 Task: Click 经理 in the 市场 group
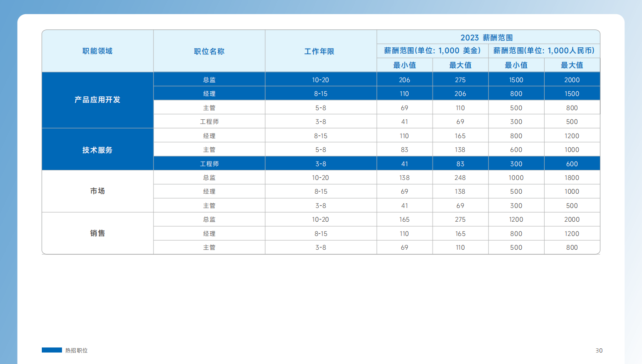[x=209, y=191]
